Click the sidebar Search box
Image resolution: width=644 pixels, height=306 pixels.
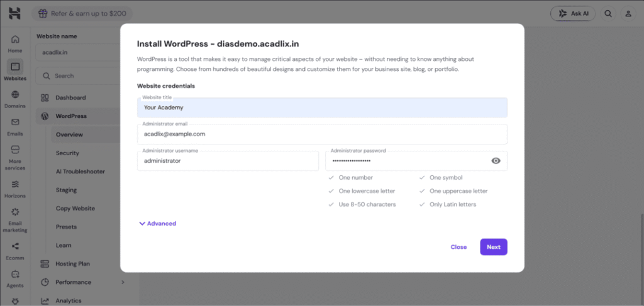(78, 76)
